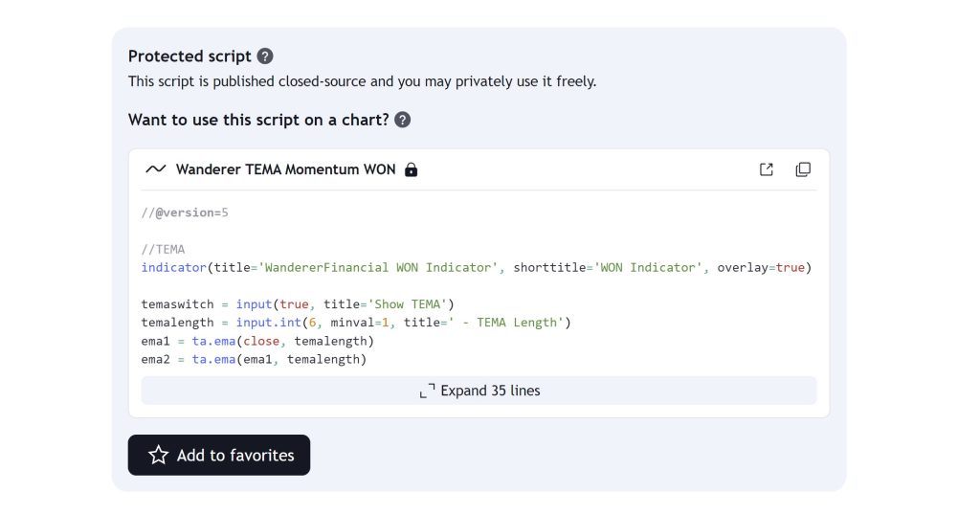Expand 35 hidden code lines
Image resolution: width=980 pixels, height=515 pixels.
click(x=479, y=391)
